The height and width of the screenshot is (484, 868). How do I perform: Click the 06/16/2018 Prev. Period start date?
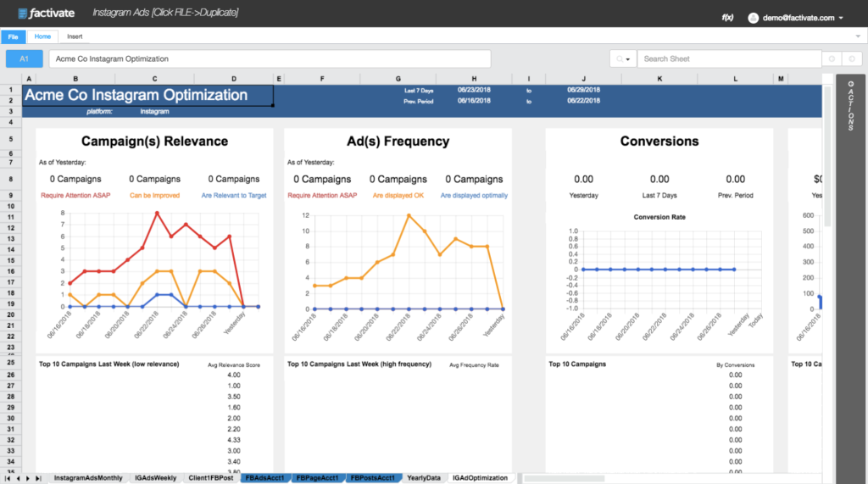pyautogui.click(x=474, y=101)
